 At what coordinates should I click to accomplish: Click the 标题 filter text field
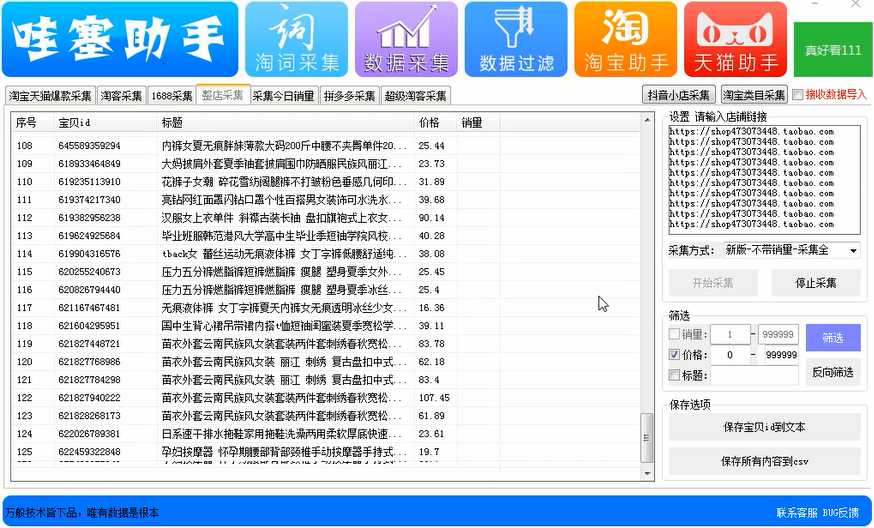(755, 375)
